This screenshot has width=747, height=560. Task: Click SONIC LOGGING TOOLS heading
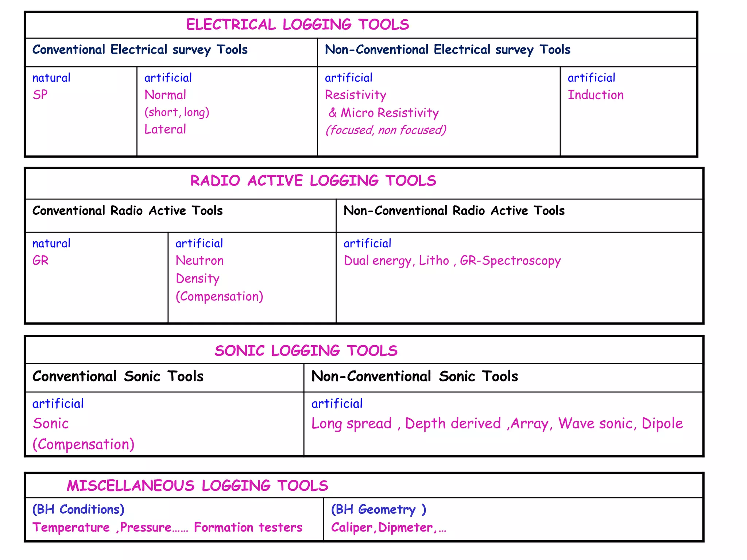(306, 351)
